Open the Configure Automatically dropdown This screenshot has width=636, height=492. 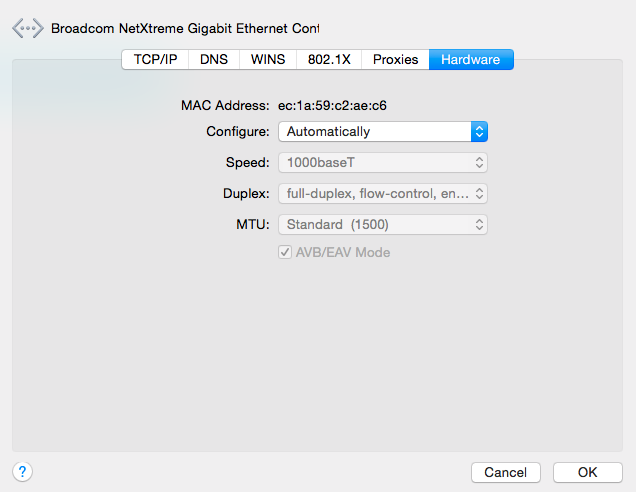point(383,131)
